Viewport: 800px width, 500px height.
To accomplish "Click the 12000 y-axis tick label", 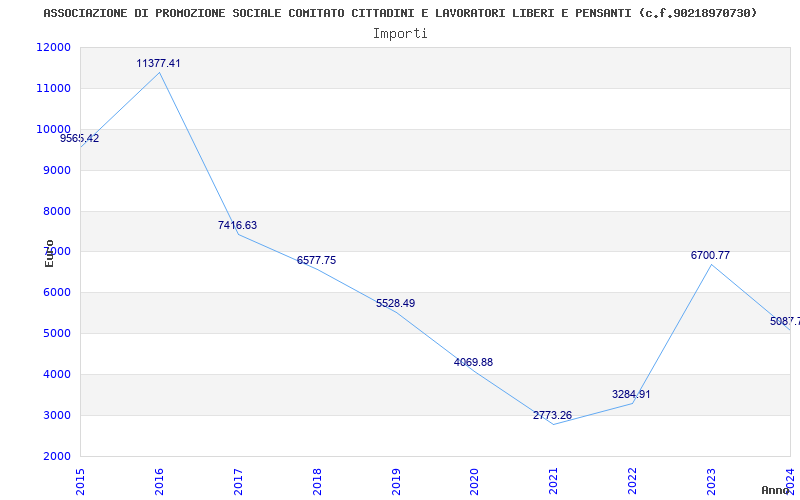I will click(x=53, y=47).
